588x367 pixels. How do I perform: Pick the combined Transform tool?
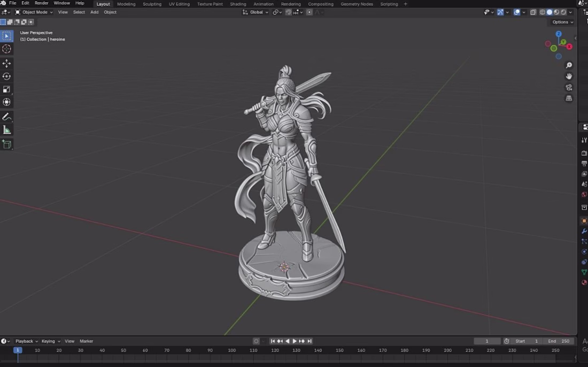coord(6,102)
